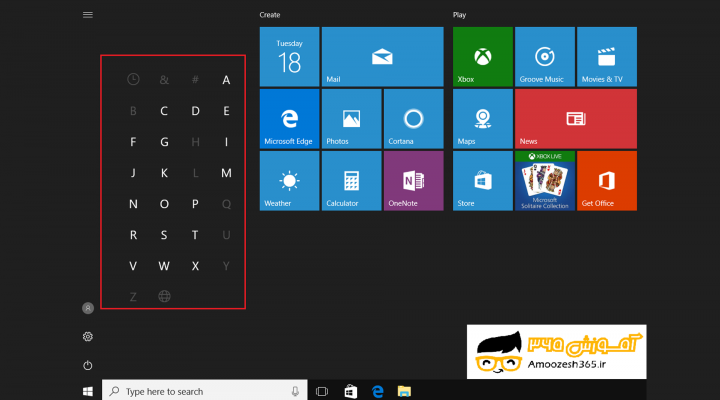Viewport: 720px width, 400px height.
Task: Launch the Xbox tile
Action: [483, 56]
